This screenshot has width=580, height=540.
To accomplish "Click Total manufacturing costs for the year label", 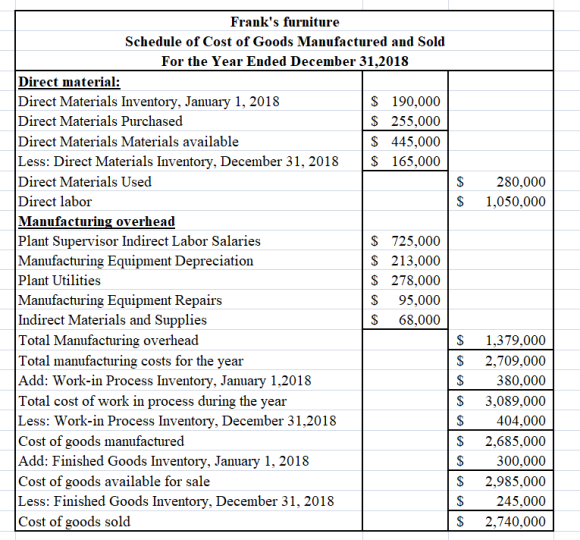I will pos(131,361).
